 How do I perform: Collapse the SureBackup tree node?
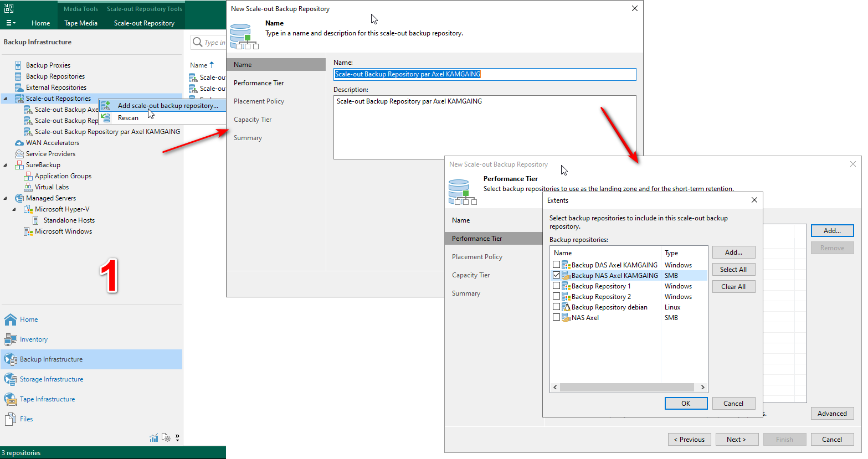[6, 165]
